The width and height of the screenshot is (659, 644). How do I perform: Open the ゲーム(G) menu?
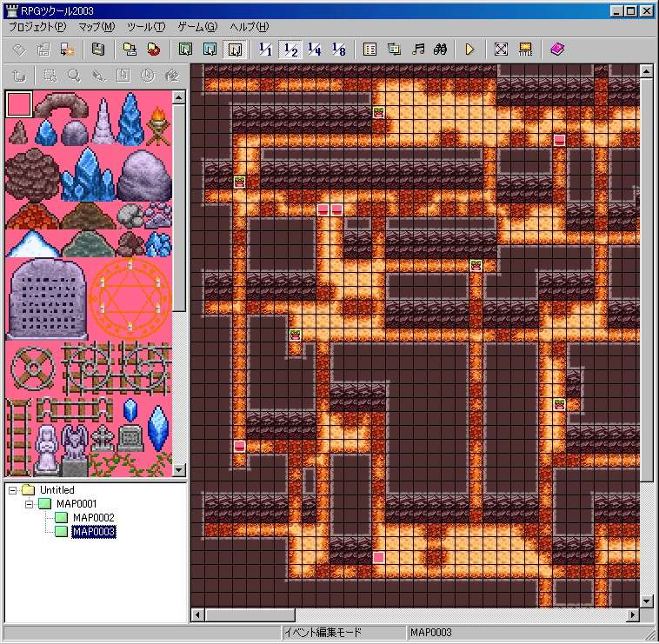pyautogui.click(x=197, y=27)
